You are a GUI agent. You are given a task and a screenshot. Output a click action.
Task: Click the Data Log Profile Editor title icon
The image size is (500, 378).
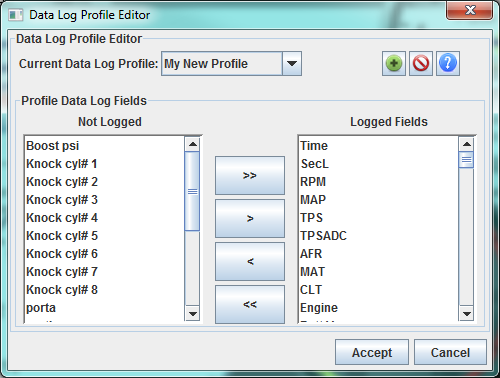15,15
